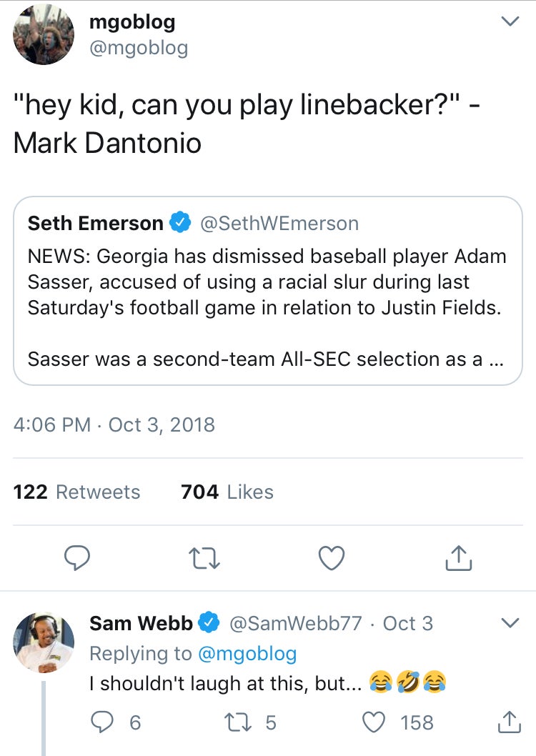Open mgoblog's profile picture
This screenshot has height=756, width=536.
pos(44,34)
